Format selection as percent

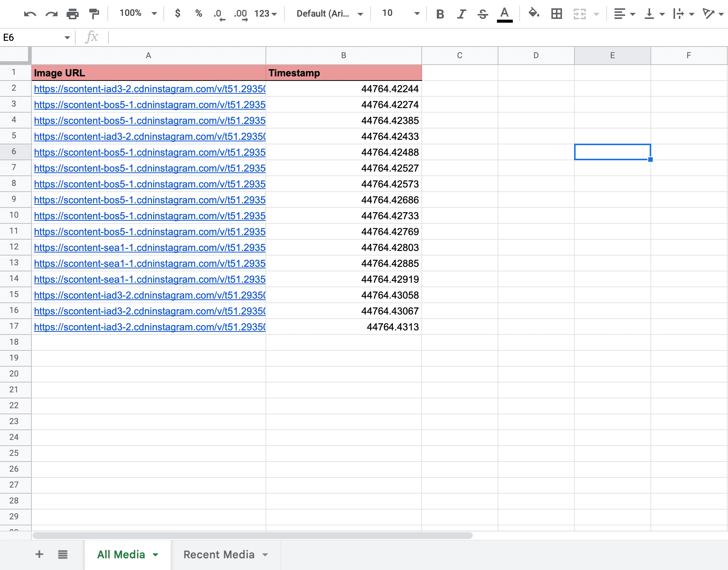coord(198,14)
